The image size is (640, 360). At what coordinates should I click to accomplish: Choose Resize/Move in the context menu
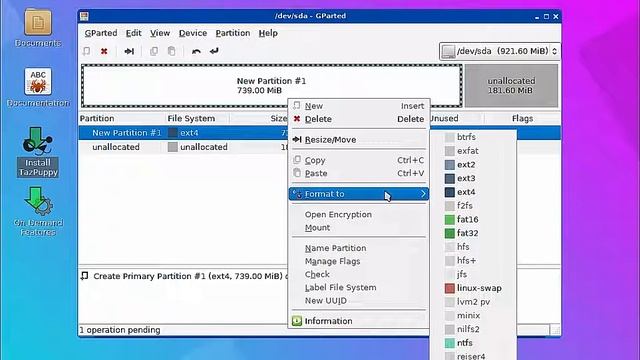(x=359, y=140)
